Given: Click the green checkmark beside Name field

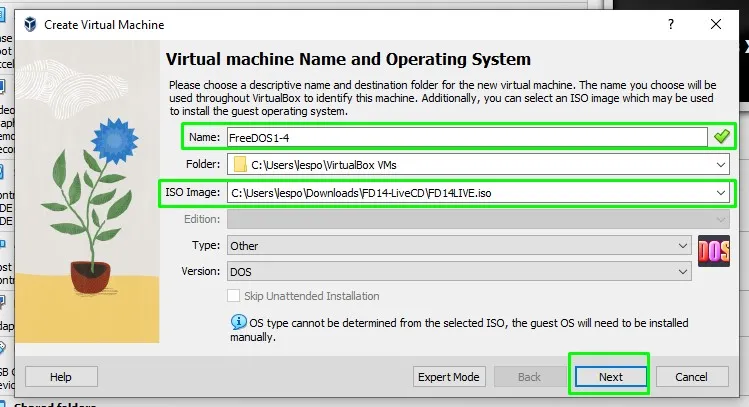Looking at the screenshot, I should (x=721, y=137).
